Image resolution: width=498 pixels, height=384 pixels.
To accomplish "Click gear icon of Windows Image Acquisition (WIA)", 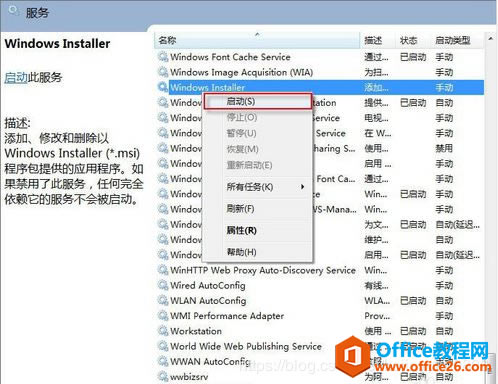I will click(163, 72).
